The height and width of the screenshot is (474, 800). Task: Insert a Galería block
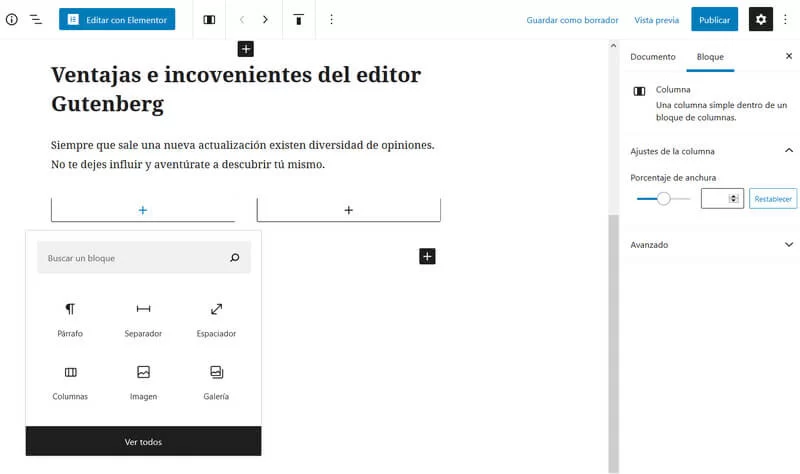[216, 383]
